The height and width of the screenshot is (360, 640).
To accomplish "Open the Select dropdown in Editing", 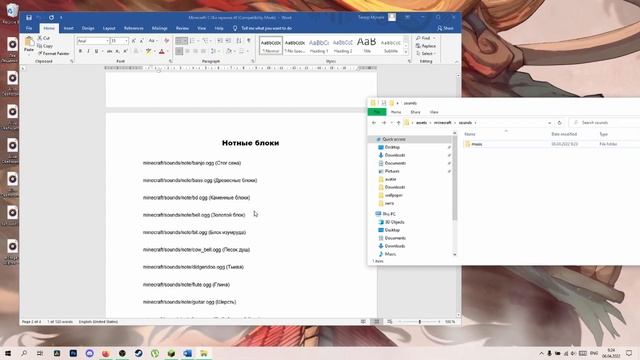I will tap(426, 53).
